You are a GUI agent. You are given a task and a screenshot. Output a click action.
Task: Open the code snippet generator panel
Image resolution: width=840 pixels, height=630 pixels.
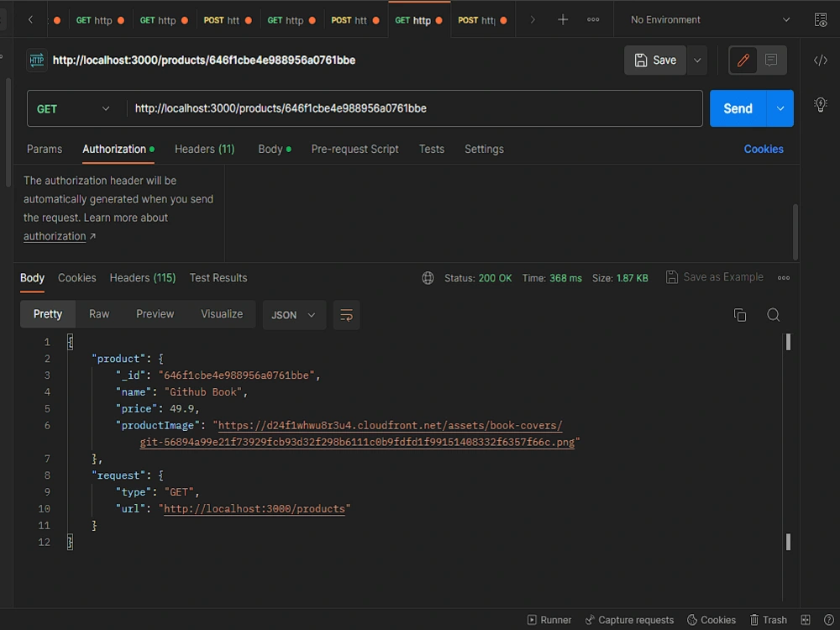click(822, 60)
